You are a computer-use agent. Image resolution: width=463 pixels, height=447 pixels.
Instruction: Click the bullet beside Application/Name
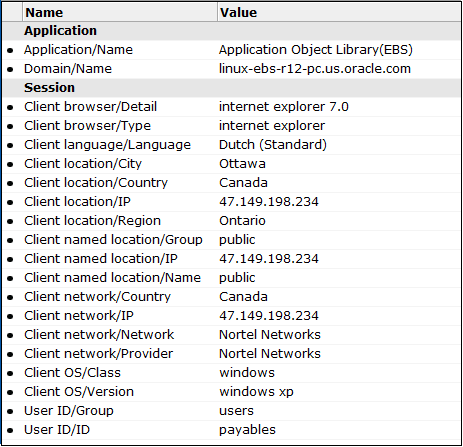pos(10,50)
